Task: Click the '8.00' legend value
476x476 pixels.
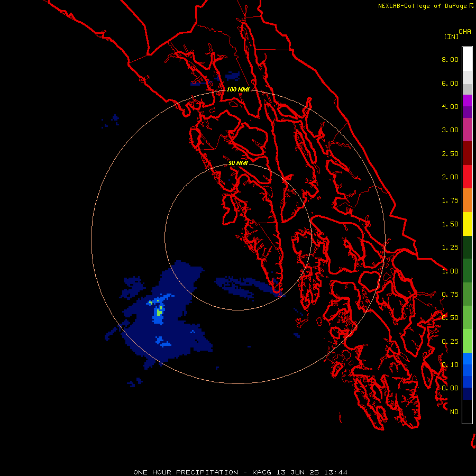Action: pos(450,59)
